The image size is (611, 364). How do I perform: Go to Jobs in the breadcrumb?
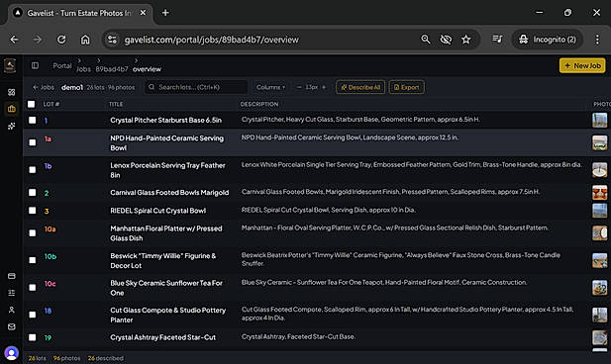pyautogui.click(x=83, y=69)
